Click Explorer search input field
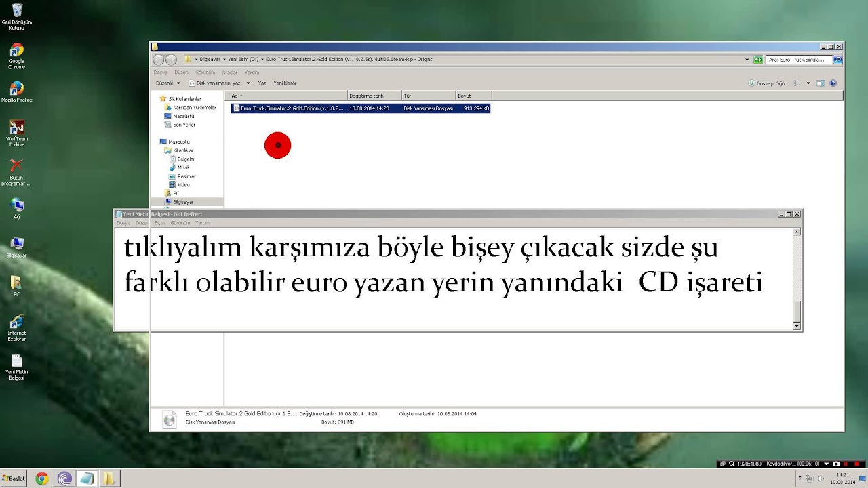Image resolution: width=868 pixels, height=488 pixels. 800,60
